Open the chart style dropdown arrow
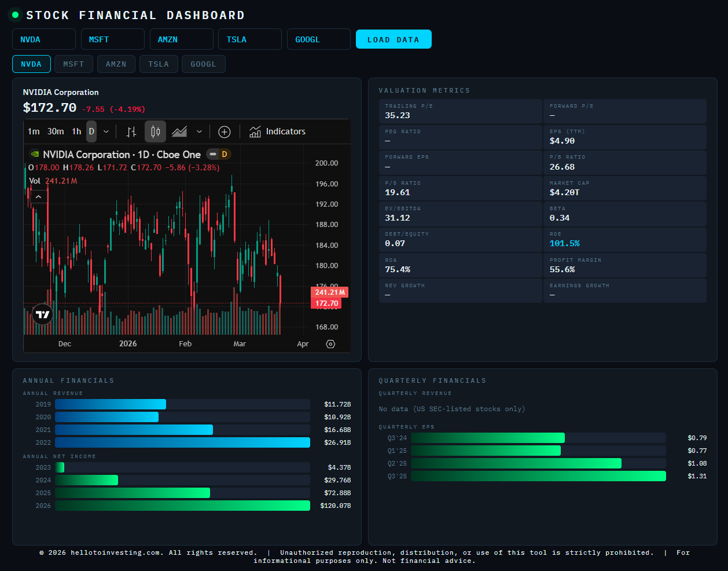Viewport: 728px width, 571px height. pos(199,131)
